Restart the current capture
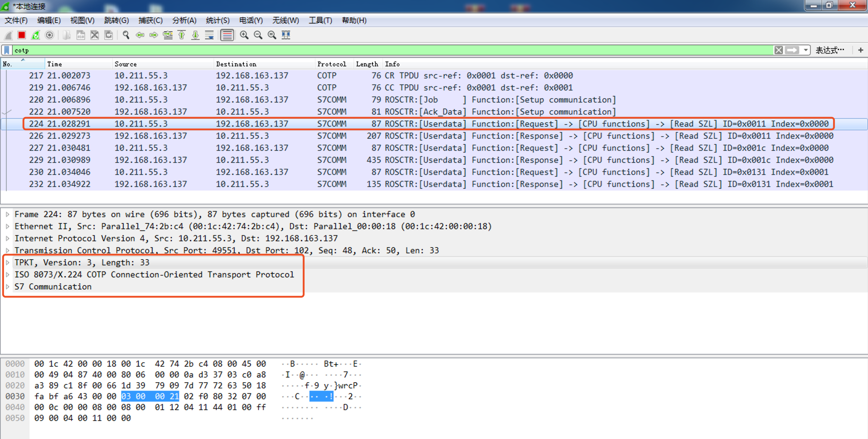The image size is (868, 439). point(36,35)
